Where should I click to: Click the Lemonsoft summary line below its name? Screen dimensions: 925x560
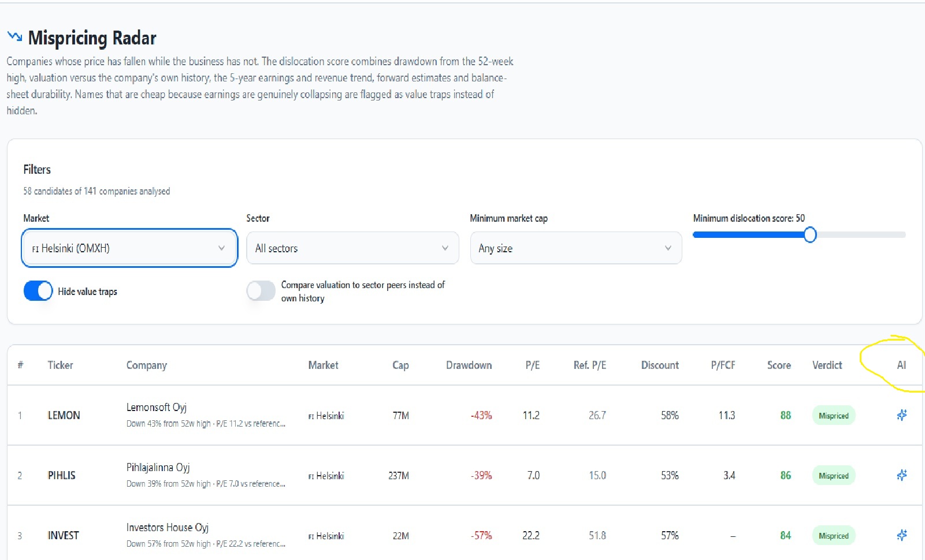(x=206, y=424)
